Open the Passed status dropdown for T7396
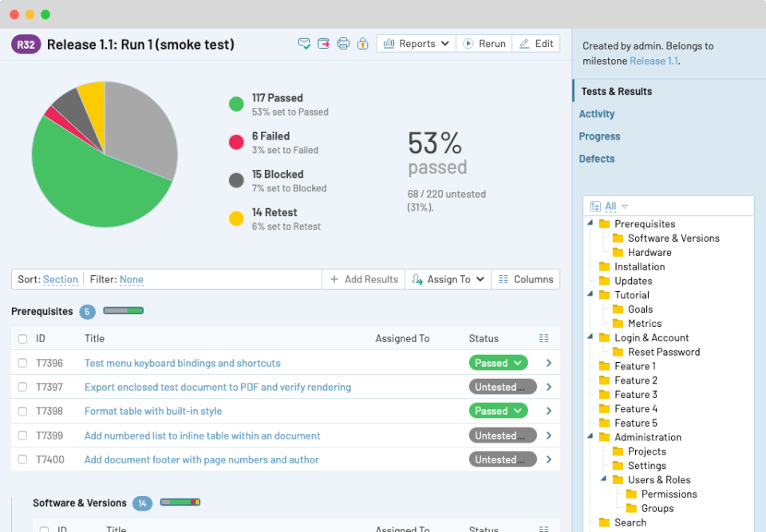Image resolution: width=766 pixels, height=532 pixels. pos(498,362)
